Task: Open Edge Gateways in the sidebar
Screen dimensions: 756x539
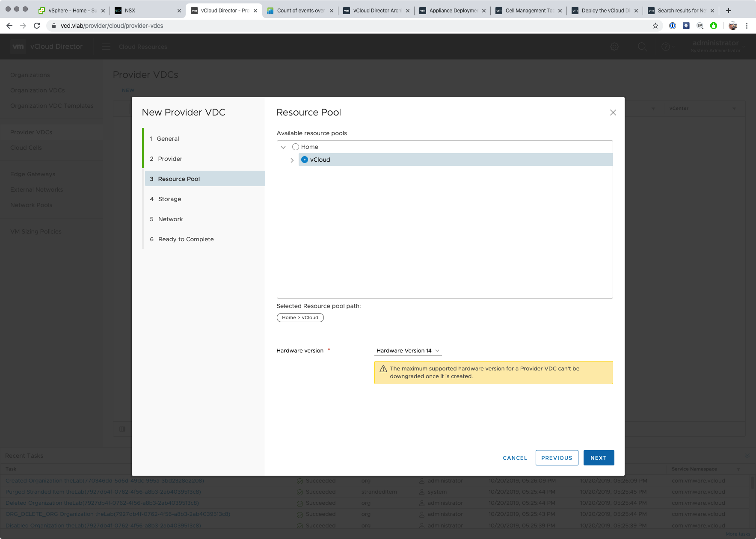Action: pos(33,174)
